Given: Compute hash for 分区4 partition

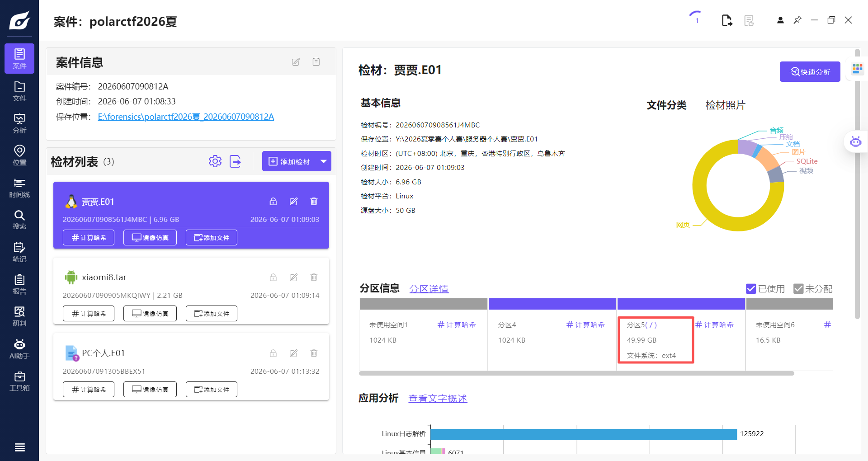Looking at the screenshot, I should pyautogui.click(x=585, y=325).
